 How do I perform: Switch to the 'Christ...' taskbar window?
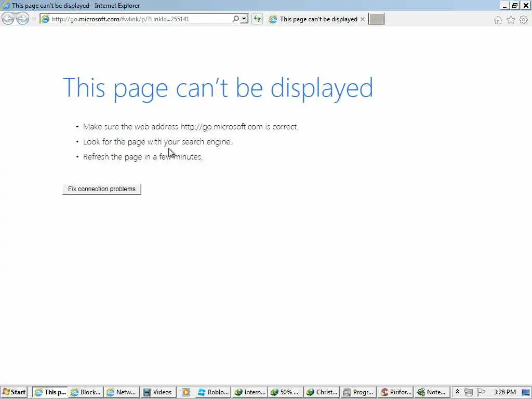322,392
